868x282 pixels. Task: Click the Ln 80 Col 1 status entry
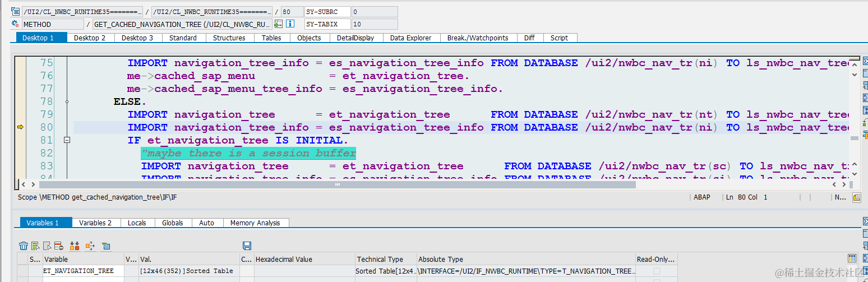pos(747,197)
